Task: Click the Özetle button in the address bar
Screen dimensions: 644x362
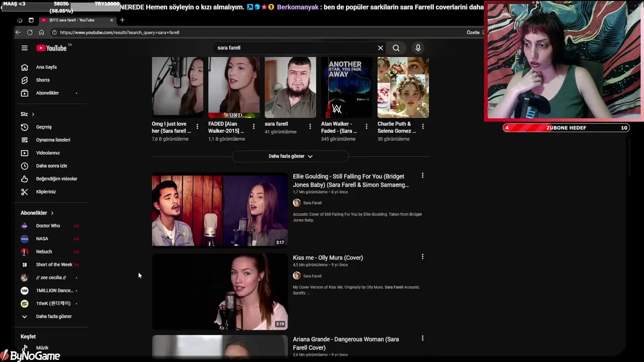Action: (474, 32)
